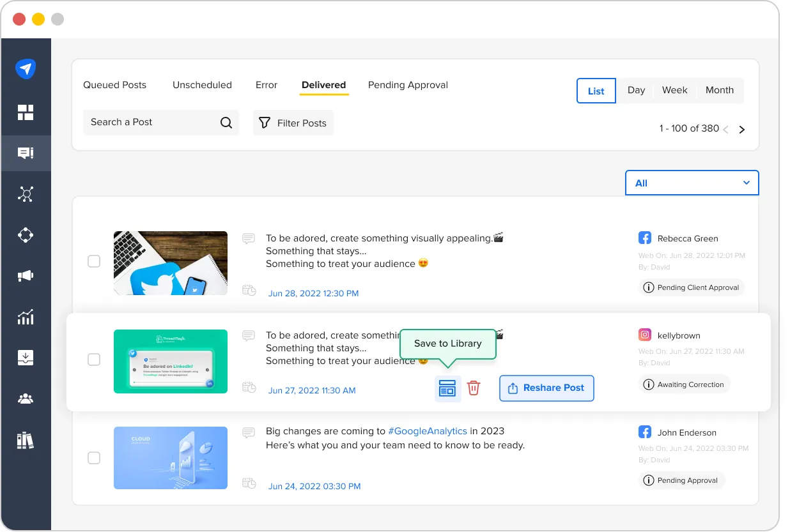The height and width of the screenshot is (532, 790).
Task: Tick the checkbox for kellybrown post
Action: point(94,360)
